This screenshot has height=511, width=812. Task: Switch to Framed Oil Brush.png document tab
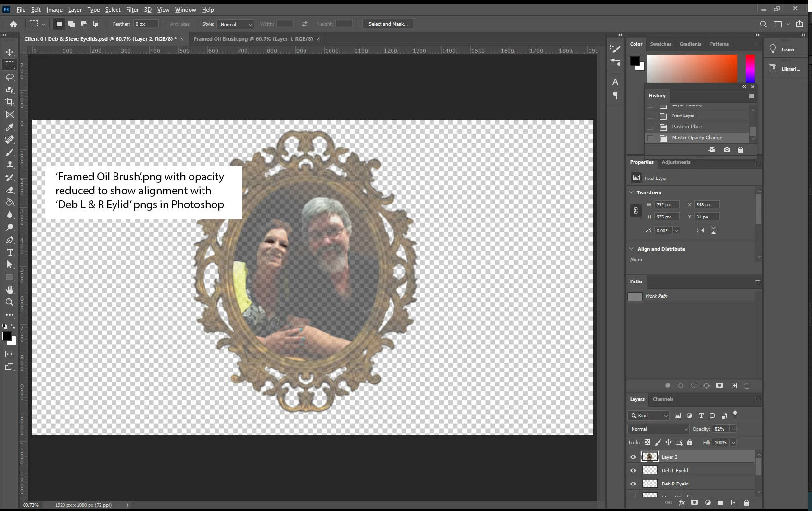pyautogui.click(x=253, y=39)
